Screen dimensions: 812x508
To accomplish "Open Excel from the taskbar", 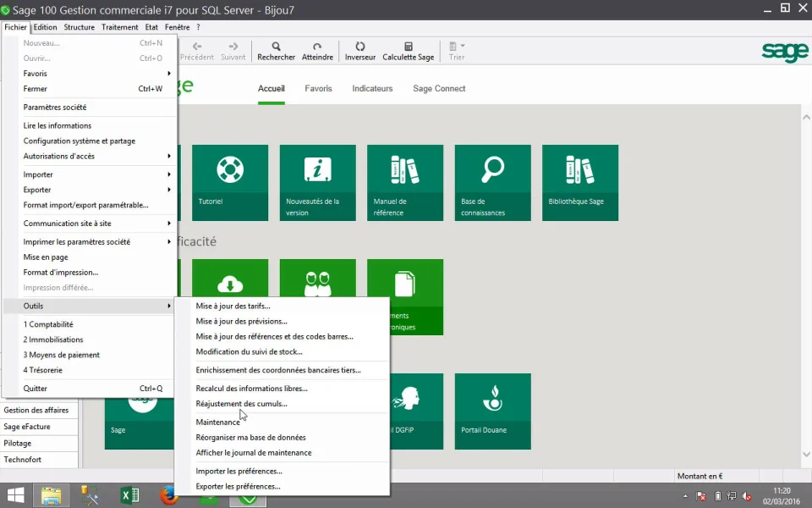I will tap(129, 495).
